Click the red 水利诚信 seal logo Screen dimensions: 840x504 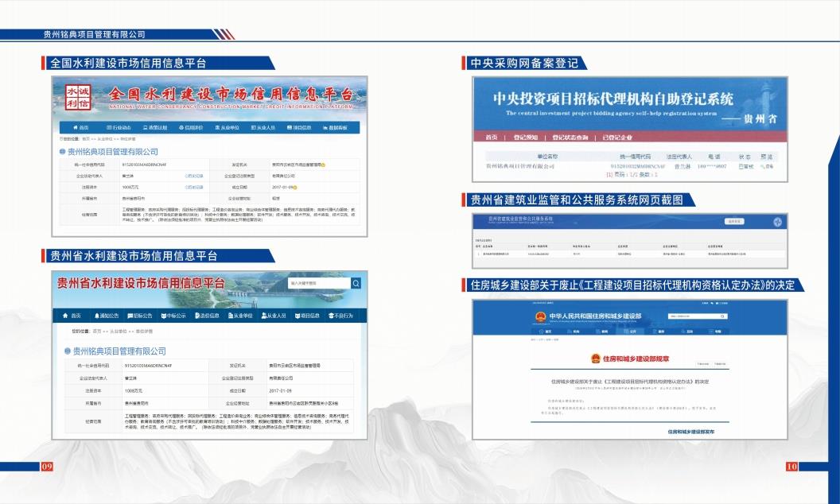tap(78, 98)
